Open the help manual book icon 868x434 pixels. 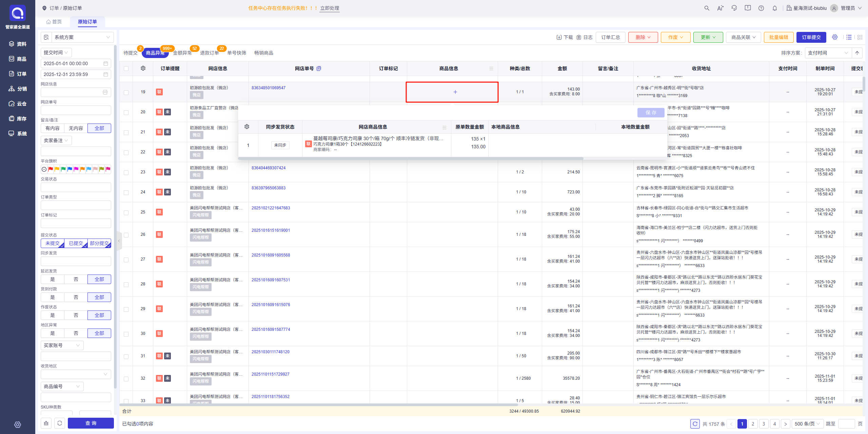pos(748,8)
